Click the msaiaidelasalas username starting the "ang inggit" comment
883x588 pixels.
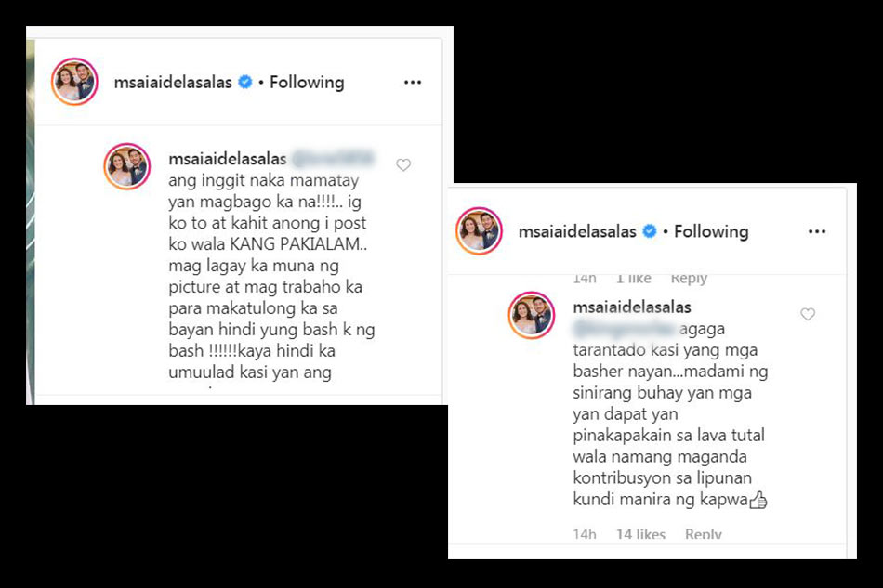coord(228,159)
